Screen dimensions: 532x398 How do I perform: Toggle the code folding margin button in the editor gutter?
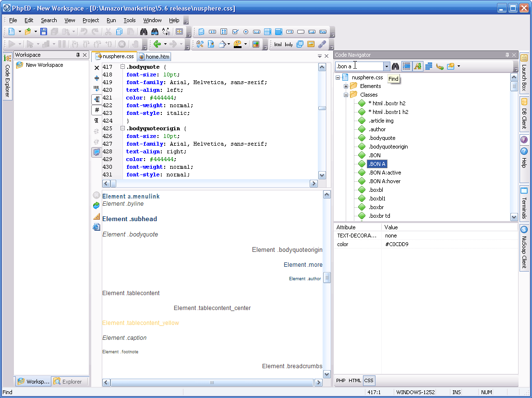[97, 99]
